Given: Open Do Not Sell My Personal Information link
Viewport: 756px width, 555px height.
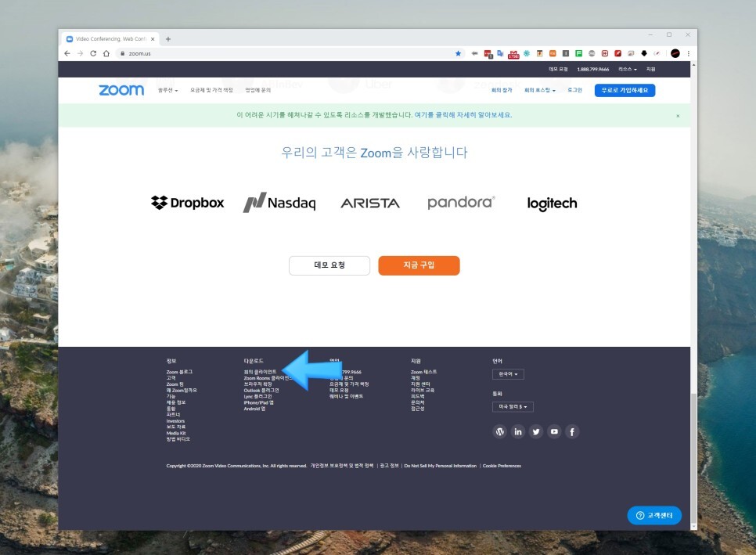Looking at the screenshot, I should [440, 466].
